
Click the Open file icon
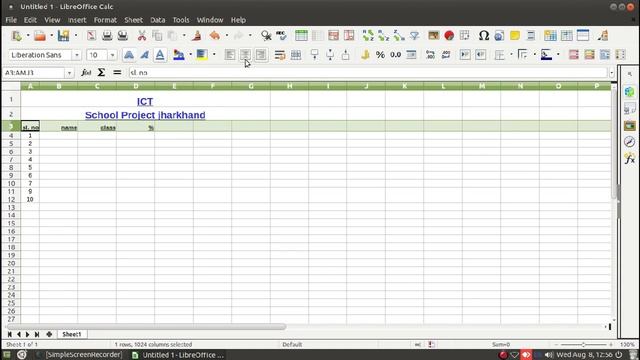coord(40,36)
